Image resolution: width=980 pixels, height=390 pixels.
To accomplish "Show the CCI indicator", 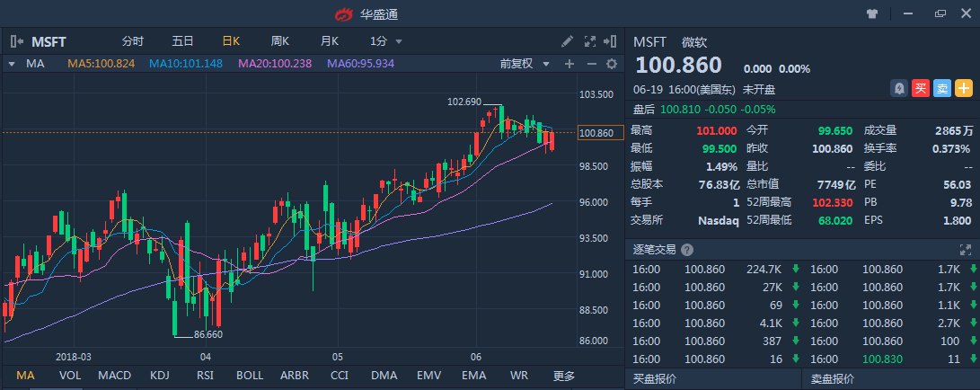I will 340,376.
